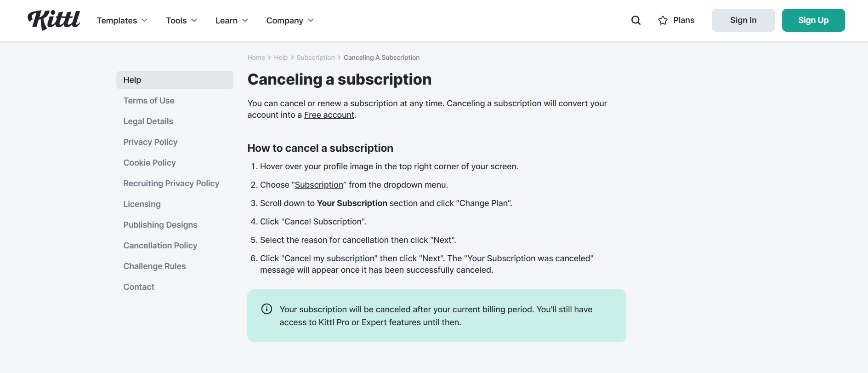Viewport: 868px width, 373px height.
Task: Open the Company dropdown menu
Action: (x=289, y=20)
